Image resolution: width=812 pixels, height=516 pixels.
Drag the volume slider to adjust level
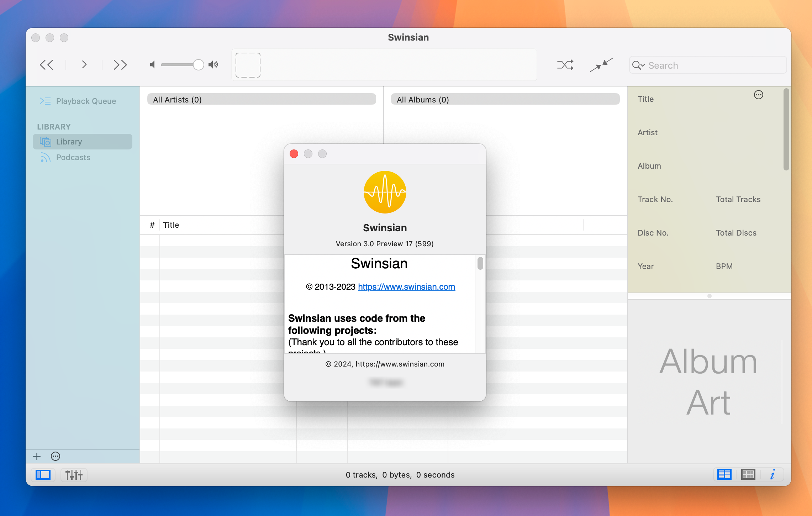200,64
